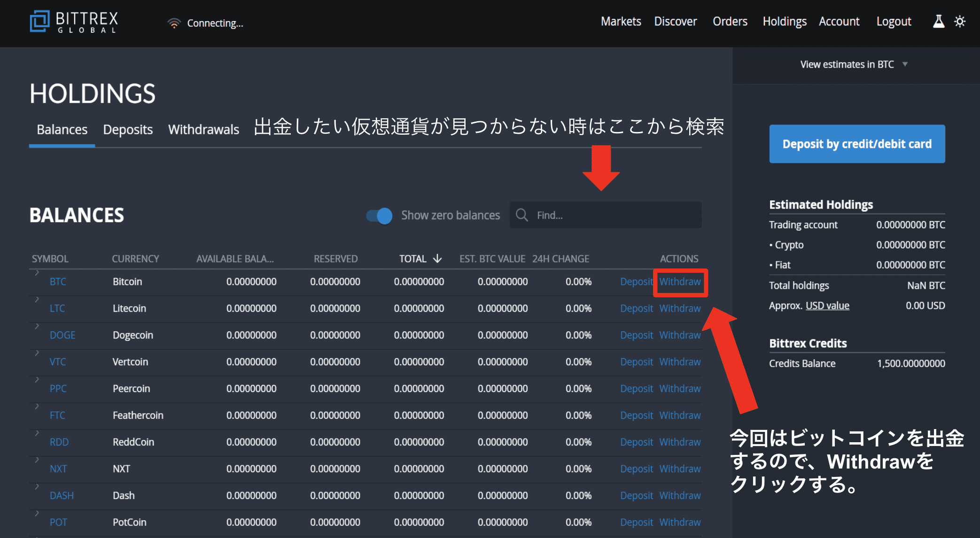Click Deposit for Dogecoin
Image resolution: width=980 pixels, height=538 pixels.
(x=637, y=335)
